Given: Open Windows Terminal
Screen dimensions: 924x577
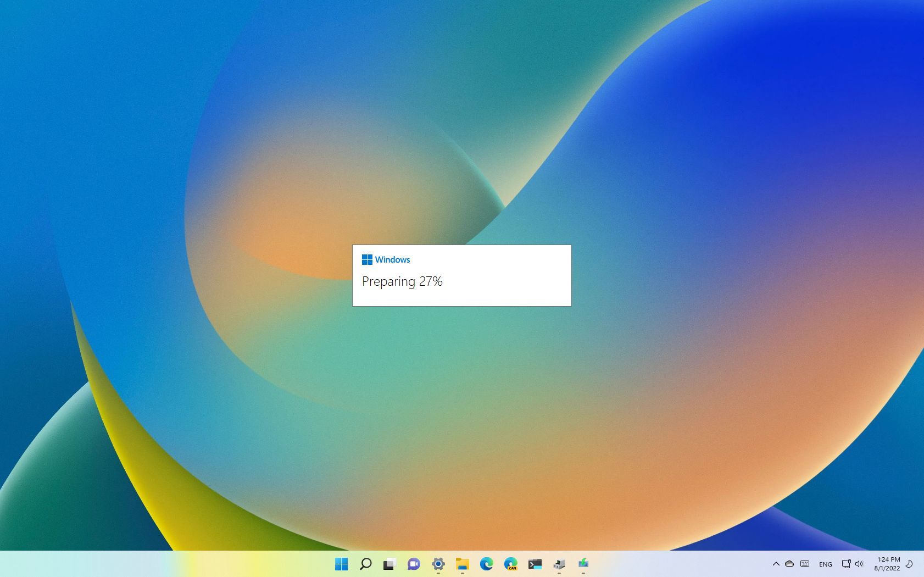Looking at the screenshot, I should coord(535,564).
